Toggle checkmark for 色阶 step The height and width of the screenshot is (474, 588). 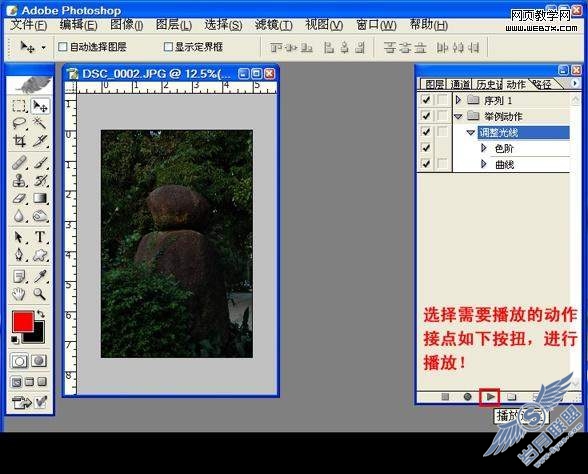[426, 148]
